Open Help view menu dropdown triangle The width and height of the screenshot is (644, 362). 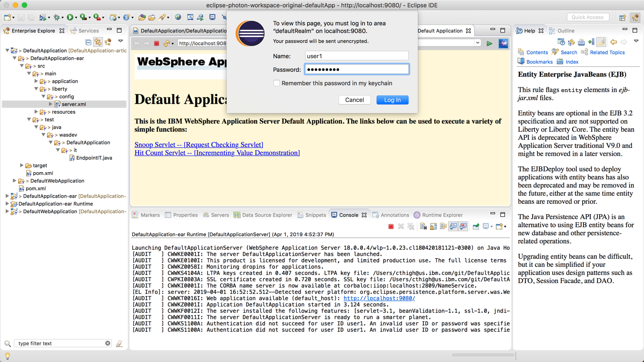[636, 41]
